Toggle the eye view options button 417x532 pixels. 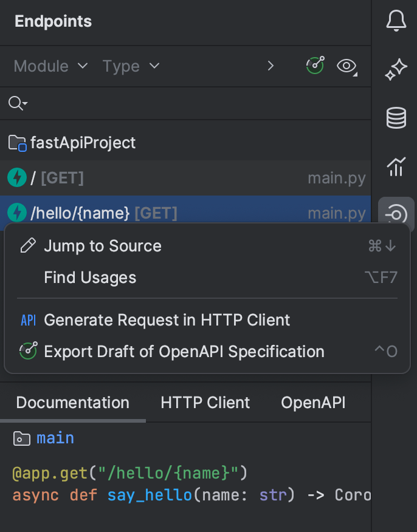[346, 66]
